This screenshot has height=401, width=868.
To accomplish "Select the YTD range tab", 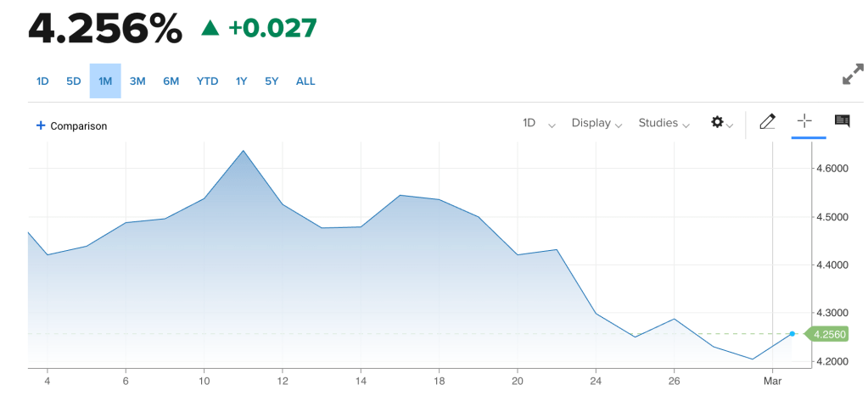I will tap(207, 81).
